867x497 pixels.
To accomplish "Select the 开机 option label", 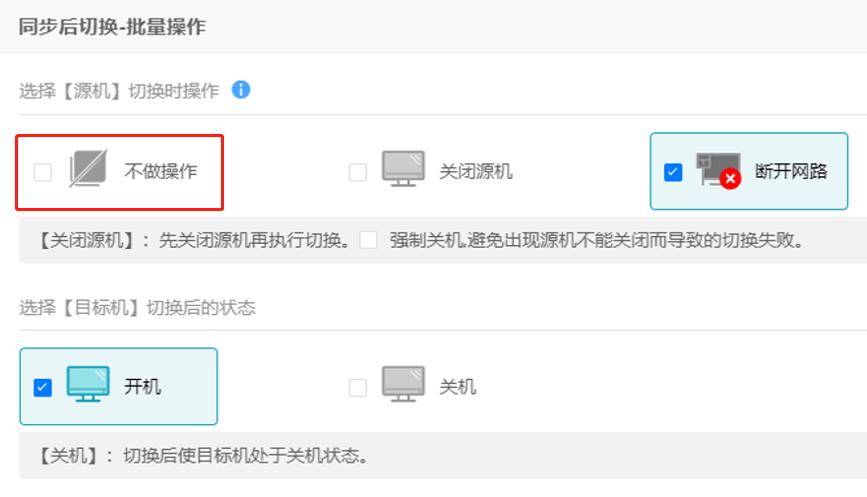I will (x=143, y=386).
